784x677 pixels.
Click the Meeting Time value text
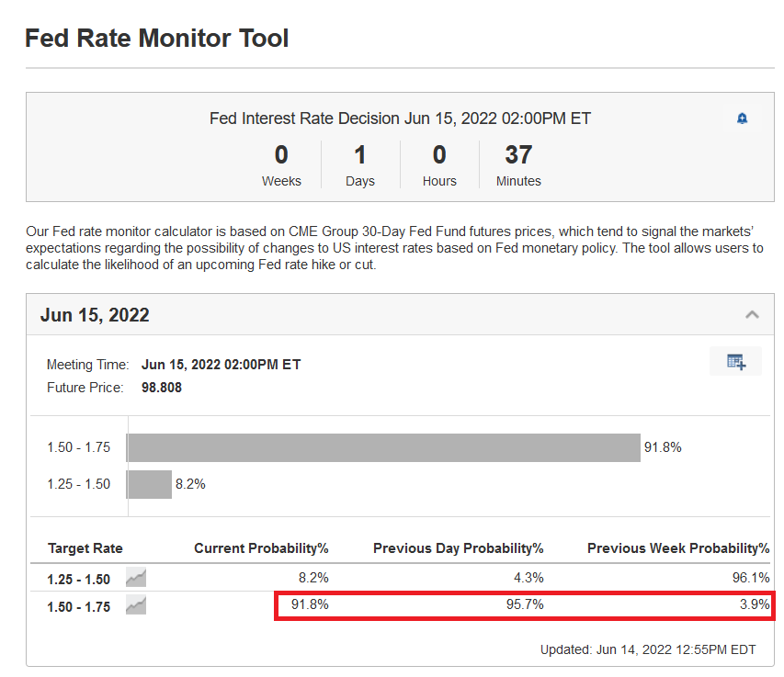tap(221, 365)
